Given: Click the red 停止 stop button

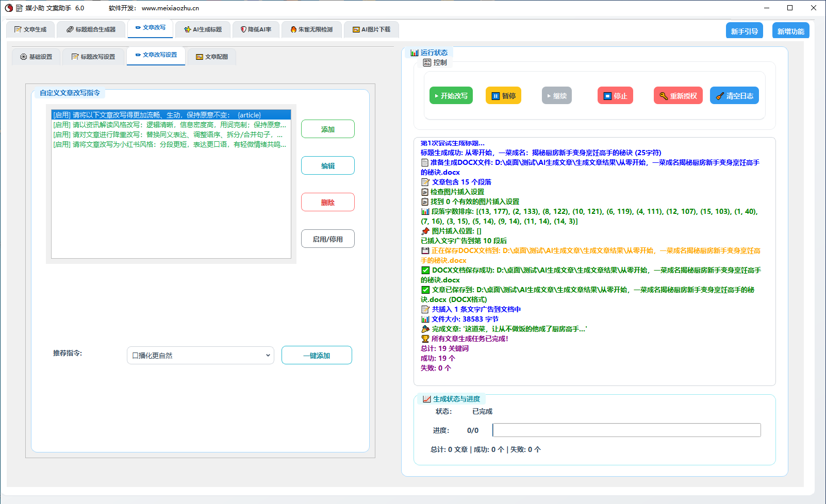Looking at the screenshot, I should coord(615,96).
